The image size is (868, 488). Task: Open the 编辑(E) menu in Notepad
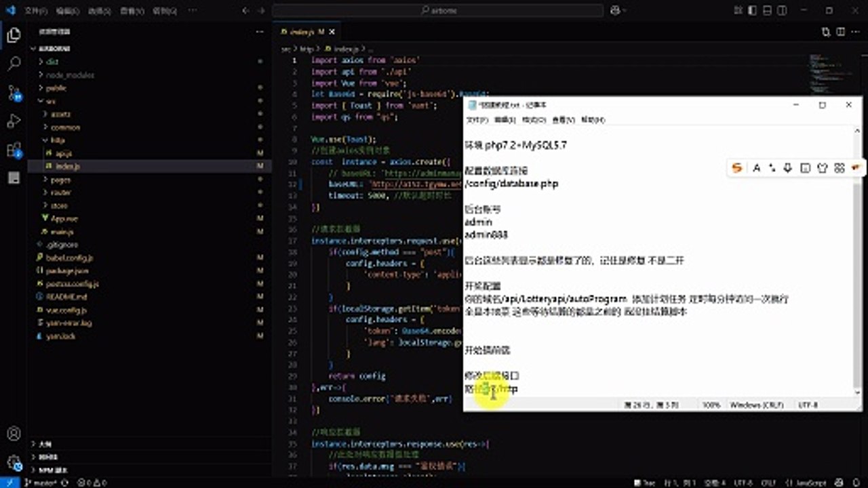pos(505,120)
